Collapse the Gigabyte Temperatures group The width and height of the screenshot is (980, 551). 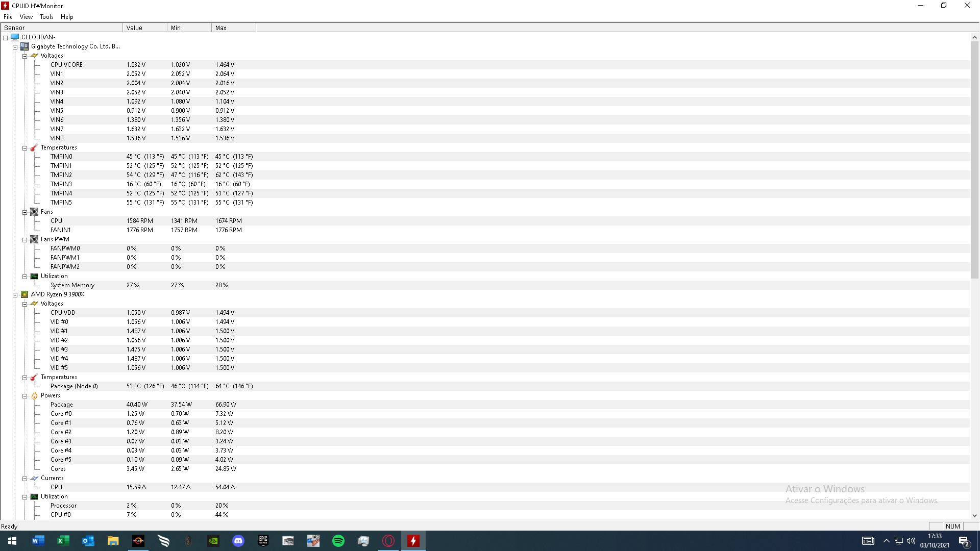point(24,148)
